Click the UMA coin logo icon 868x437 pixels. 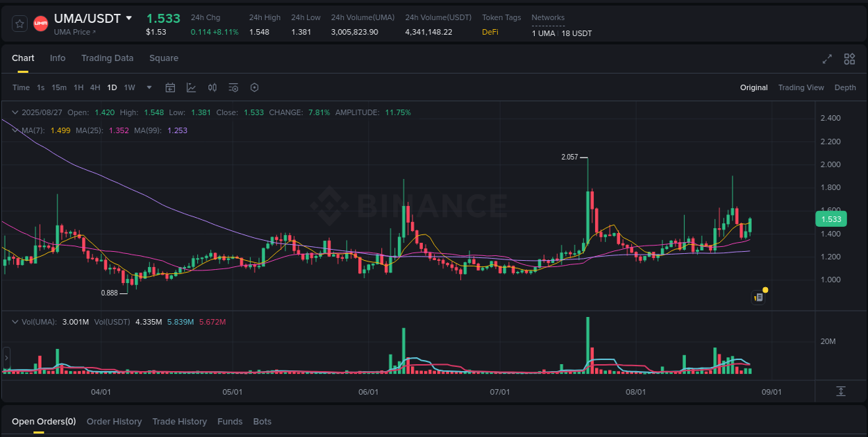pyautogui.click(x=40, y=23)
